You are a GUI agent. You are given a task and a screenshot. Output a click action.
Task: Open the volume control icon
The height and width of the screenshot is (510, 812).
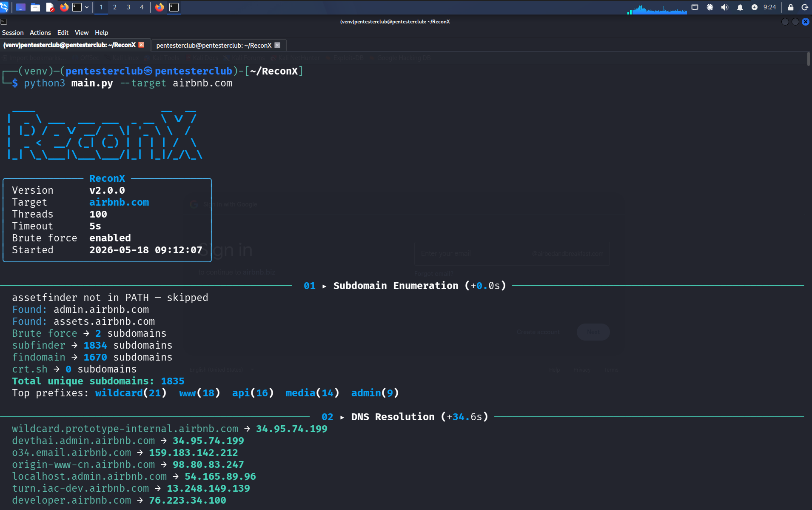tap(725, 7)
